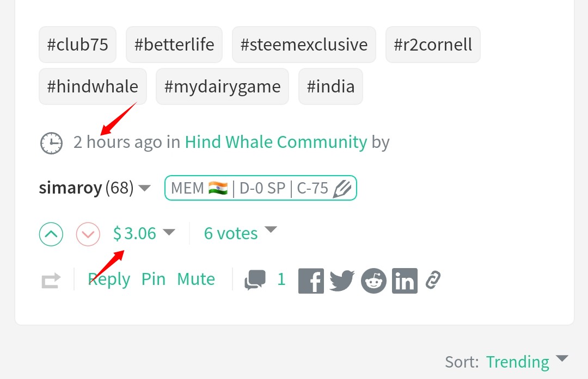Resteem the post using the share arrow icon
Viewport: 588px width, 379px height.
pyautogui.click(x=51, y=280)
